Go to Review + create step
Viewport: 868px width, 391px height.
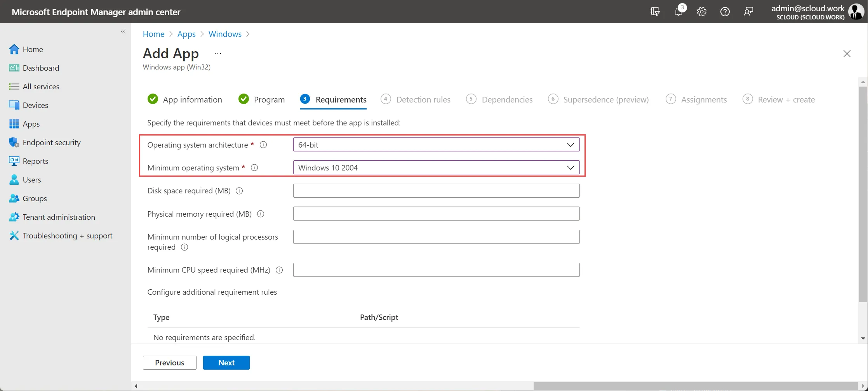coord(779,100)
